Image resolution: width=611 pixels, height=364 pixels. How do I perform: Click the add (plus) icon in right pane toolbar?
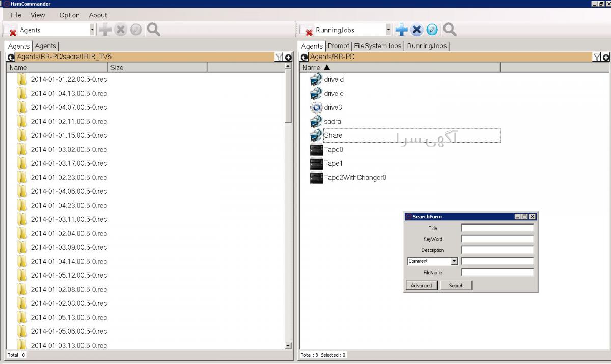[402, 30]
